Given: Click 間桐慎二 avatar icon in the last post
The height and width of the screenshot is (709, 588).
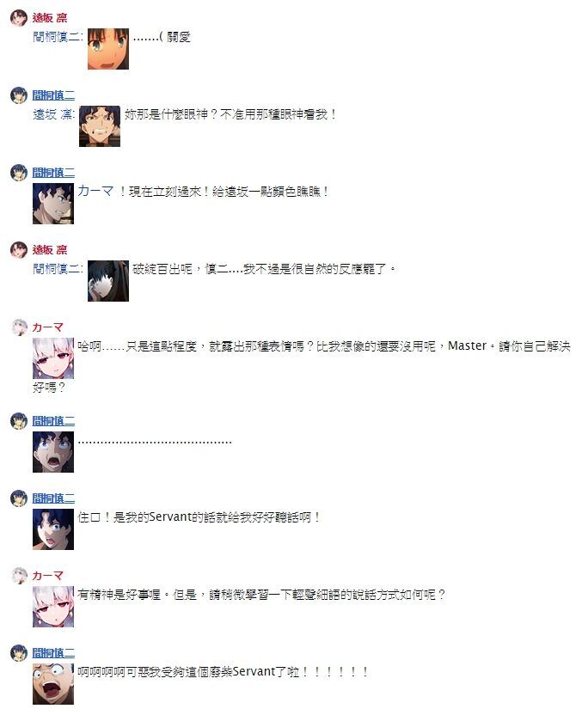Looking at the screenshot, I should pos(19,652).
